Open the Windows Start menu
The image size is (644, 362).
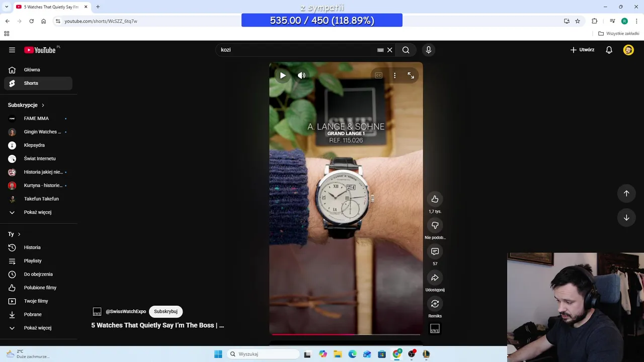pyautogui.click(x=218, y=354)
